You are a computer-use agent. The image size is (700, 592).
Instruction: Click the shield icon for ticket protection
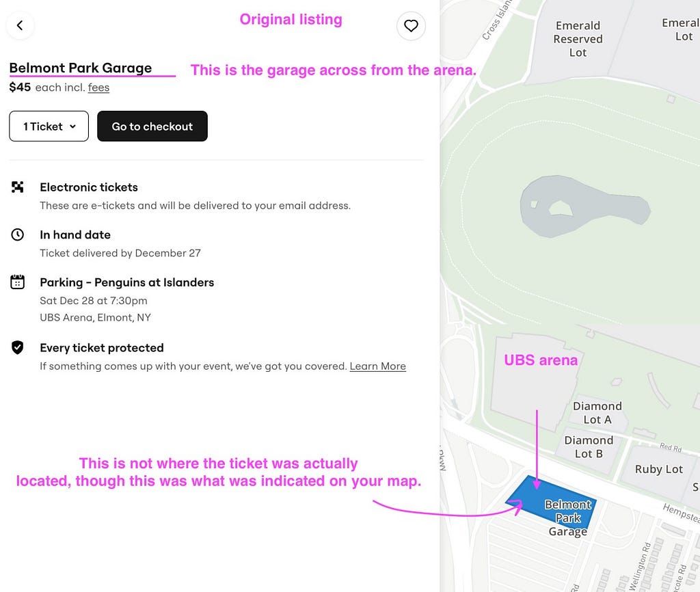pyautogui.click(x=17, y=347)
